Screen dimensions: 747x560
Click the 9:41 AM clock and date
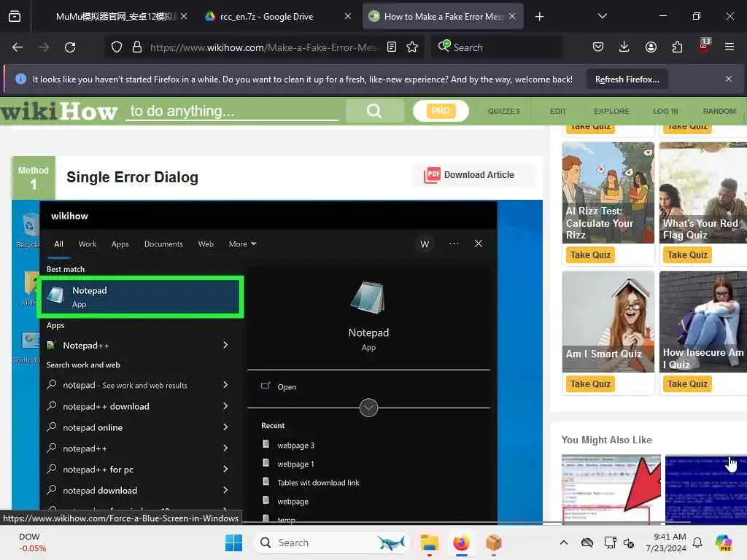666,542
